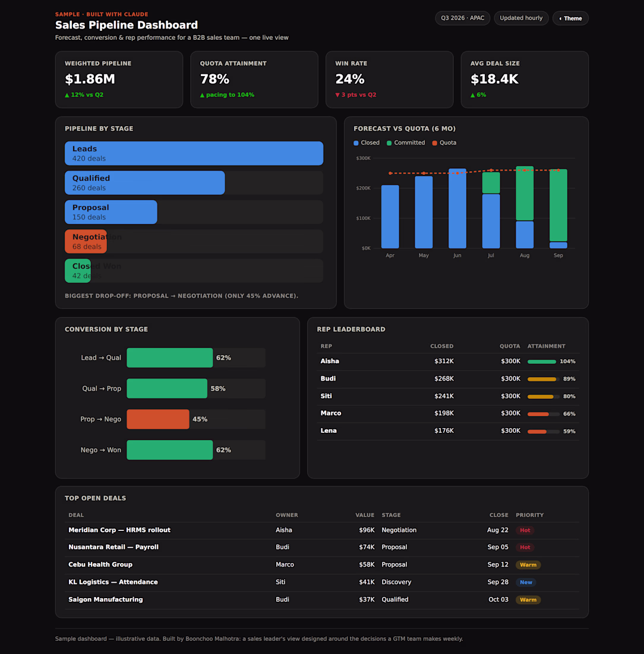Click Lena's 59% attainment progress bar
The height and width of the screenshot is (654, 644).
(543, 432)
